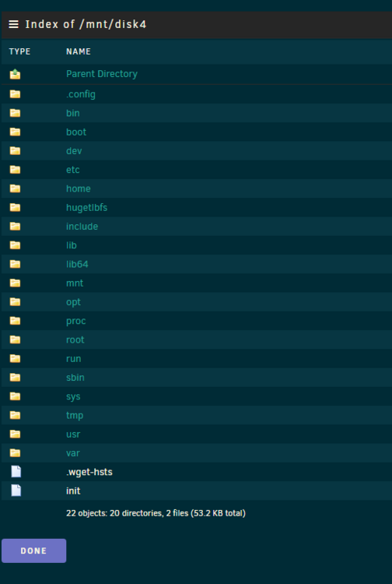The width and height of the screenshot is (392, 584).
Task: Open the .config directory link
Action: click(81, 94)
